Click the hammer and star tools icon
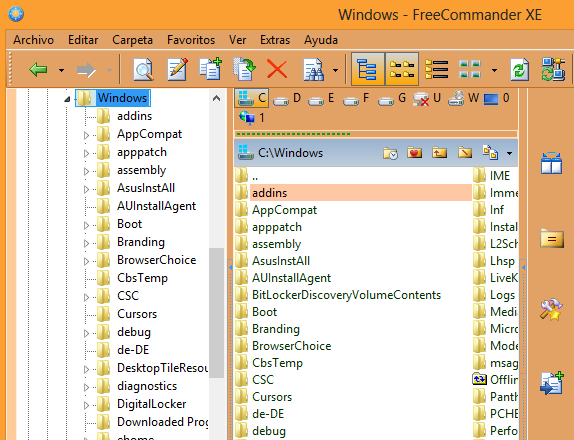The width and height of the screenshot is (574, 440). point(551,310)
